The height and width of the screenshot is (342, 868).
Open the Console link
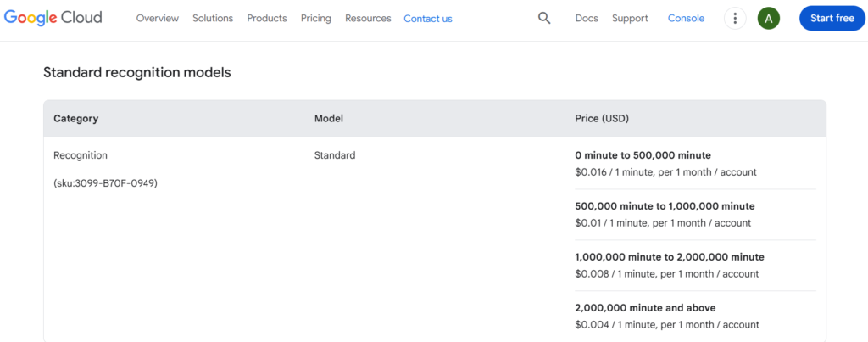686,18
